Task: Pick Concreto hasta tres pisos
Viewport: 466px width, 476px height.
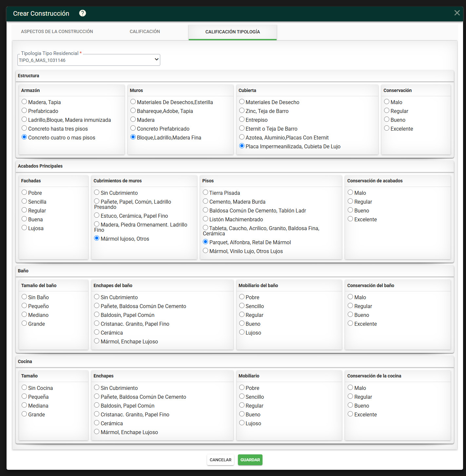Action: click(24, 128)
